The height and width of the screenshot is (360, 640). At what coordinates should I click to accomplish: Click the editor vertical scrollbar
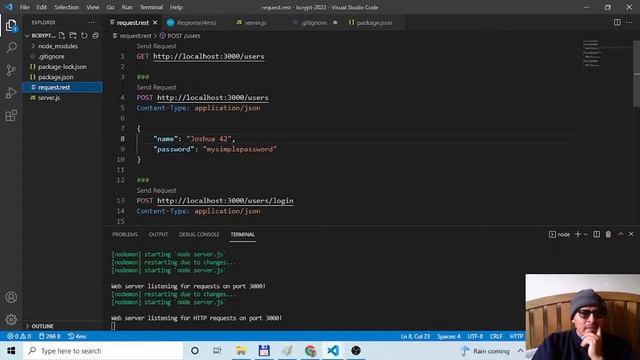(636, 73)
